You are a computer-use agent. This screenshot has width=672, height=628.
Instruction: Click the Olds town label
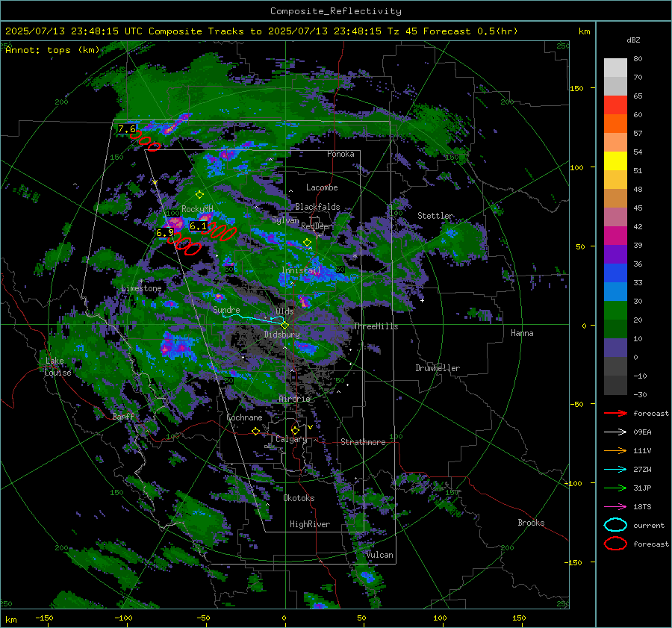[x=284, y=311]
